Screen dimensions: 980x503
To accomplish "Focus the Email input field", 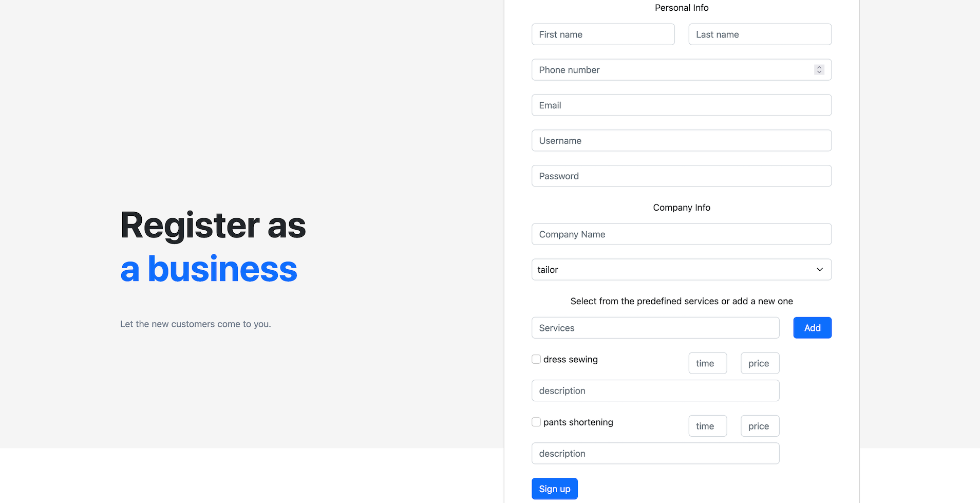I will point(681,105).
